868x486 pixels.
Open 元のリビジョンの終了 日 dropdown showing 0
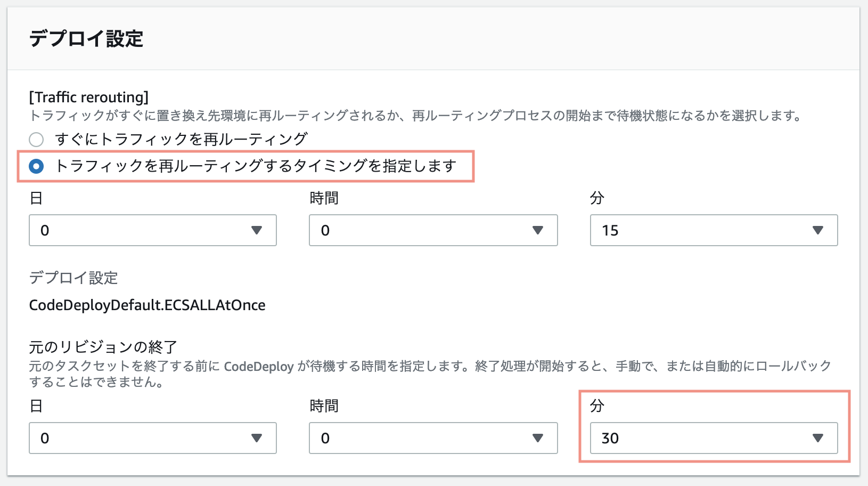[x=144, y=438]
